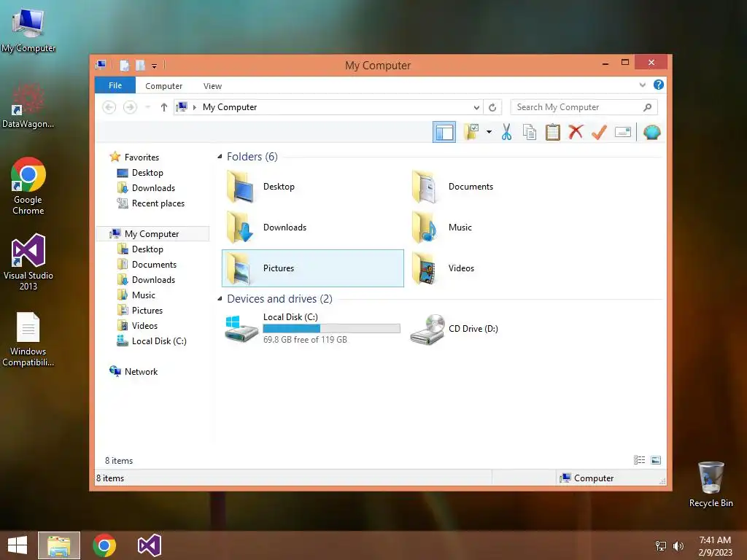Click the Copy icon in toolbar
Image resolution: width=747 pixels, height=560 pixels.
click(530, 132)
